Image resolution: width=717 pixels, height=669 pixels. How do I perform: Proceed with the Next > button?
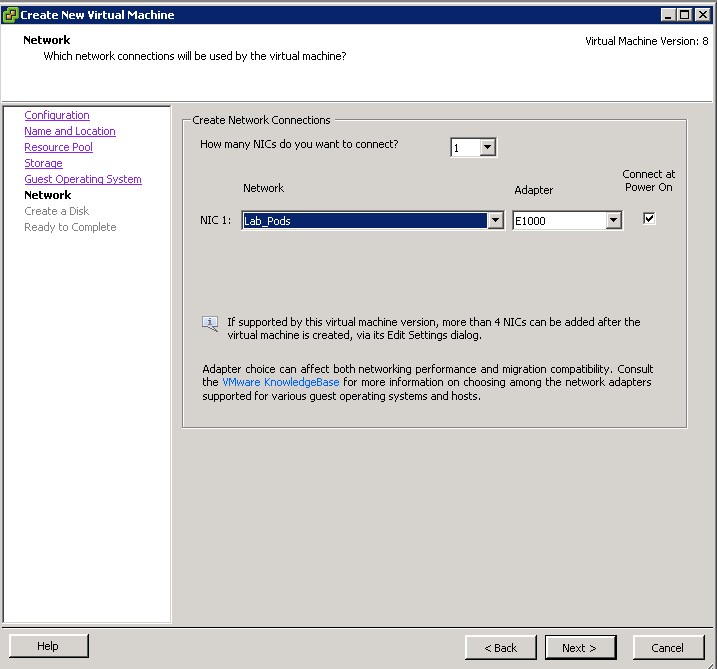(x=579, y=647)
